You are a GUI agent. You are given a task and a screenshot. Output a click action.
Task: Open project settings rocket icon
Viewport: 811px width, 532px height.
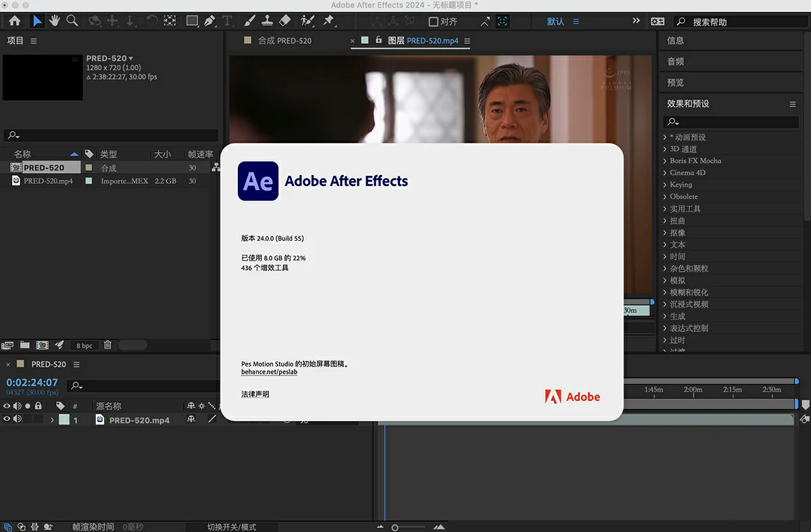[x=59, y=345]
